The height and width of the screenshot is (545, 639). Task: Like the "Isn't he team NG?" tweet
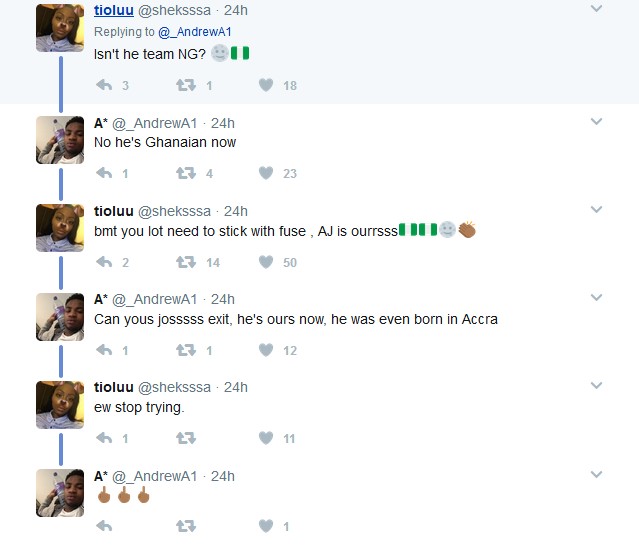point(266,85)
